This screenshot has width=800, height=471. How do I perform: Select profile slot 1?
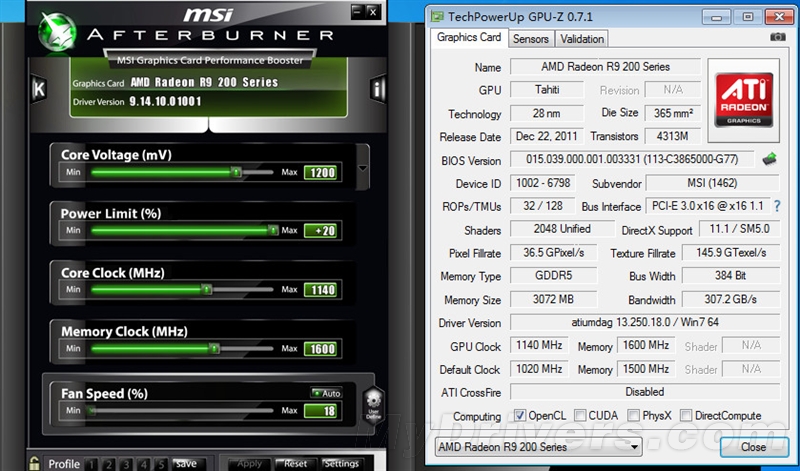[91, 464]
